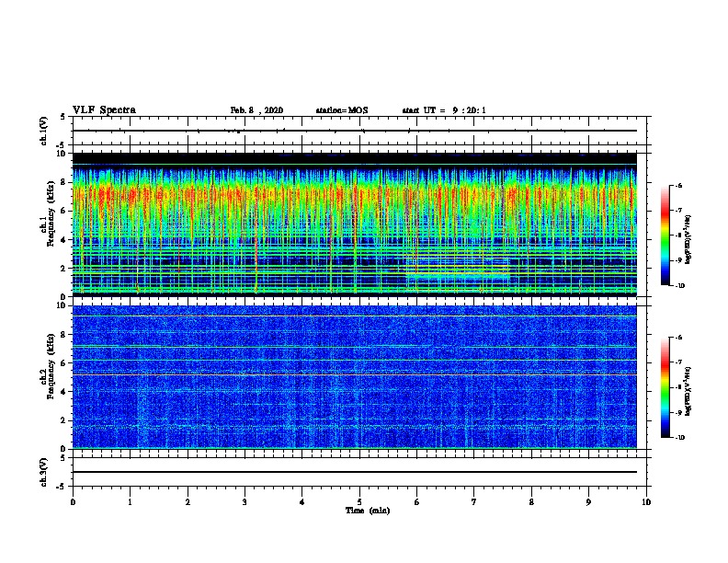Click the ch.2 spectrogram color scale bar
The width and height of the screenshot is (728, 563).
pos(665,387)
